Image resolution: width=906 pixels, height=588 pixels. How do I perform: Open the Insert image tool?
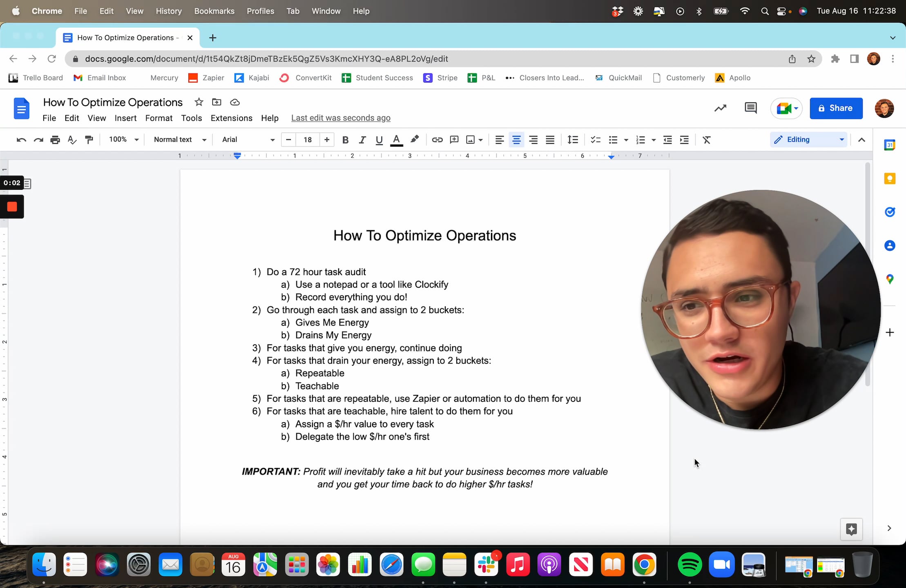point(471,140)
